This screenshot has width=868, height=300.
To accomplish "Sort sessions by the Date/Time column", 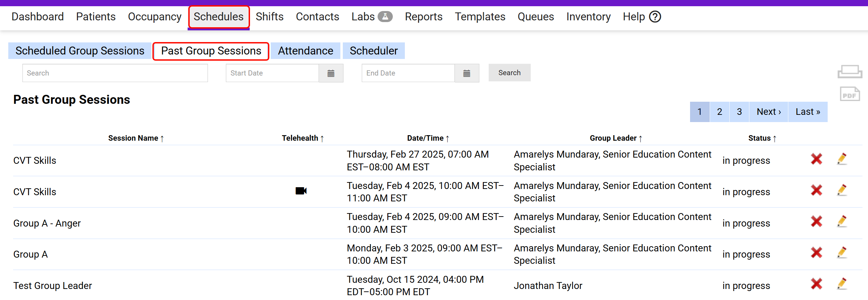I will pos(428,138).
